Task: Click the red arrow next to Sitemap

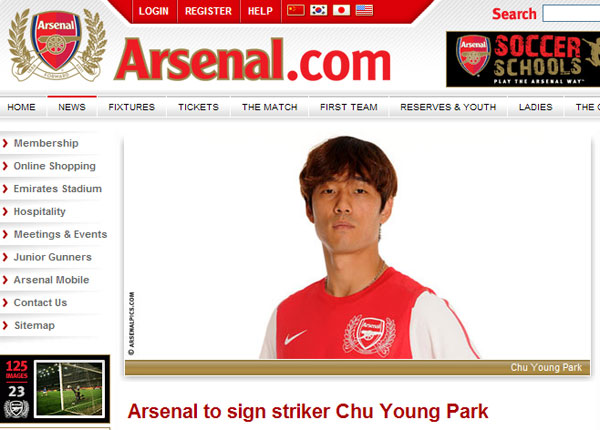Action: pyautogui.click(x=5, y=326)
